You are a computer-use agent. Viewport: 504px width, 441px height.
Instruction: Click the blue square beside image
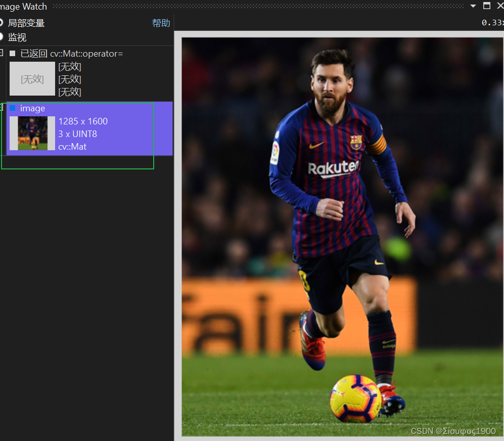point(13,108)
